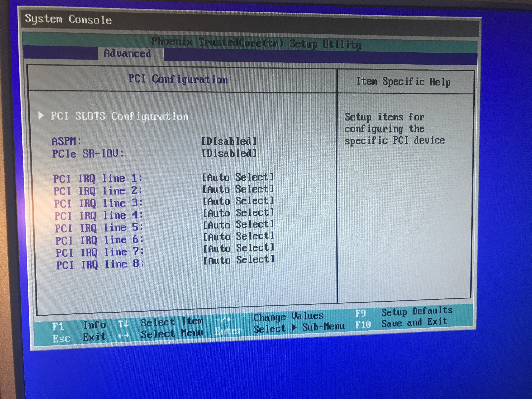Screen dimensions: 532x399
Task: Click F9 Setup Defaults
Action: click(360, 313)
